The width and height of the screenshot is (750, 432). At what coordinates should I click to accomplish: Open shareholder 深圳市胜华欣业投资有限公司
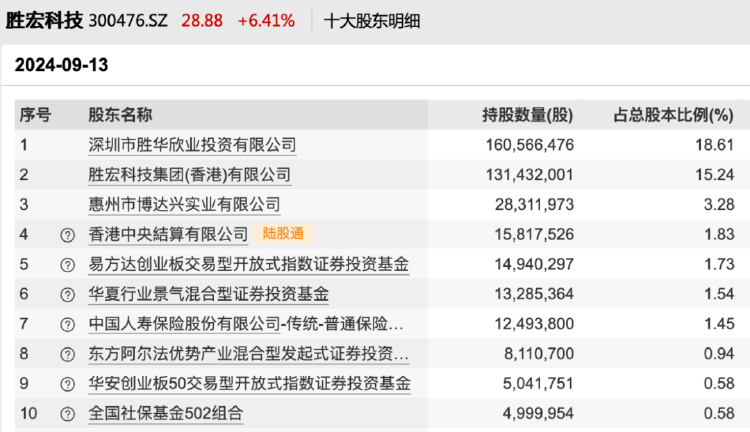[192, 145]
